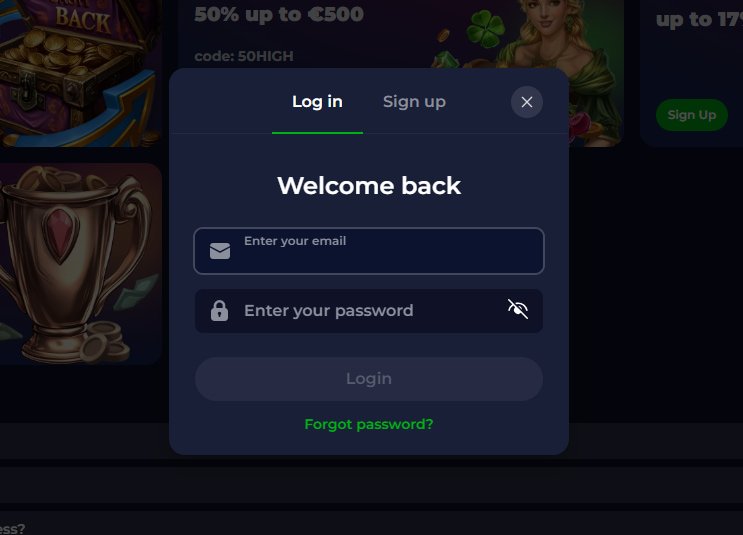Close the login dialog with X
743x535 pixels.
point(527,102)
